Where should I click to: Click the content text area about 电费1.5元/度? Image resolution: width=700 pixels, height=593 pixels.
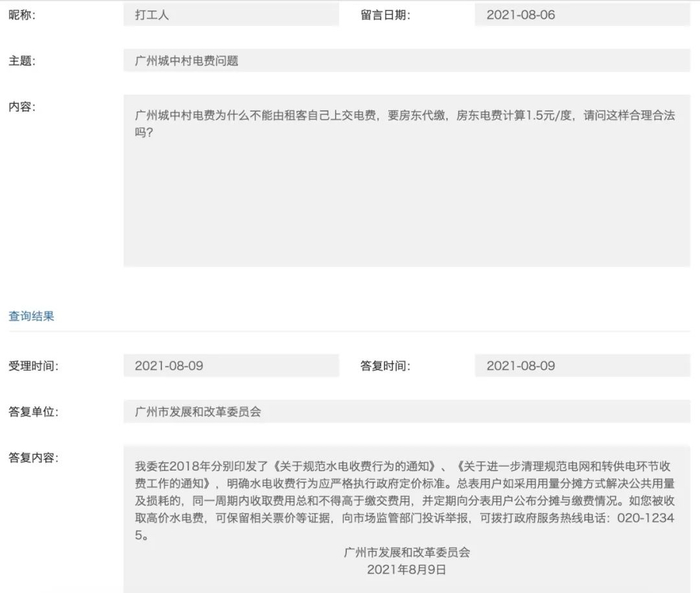click(x=407, y=180)
